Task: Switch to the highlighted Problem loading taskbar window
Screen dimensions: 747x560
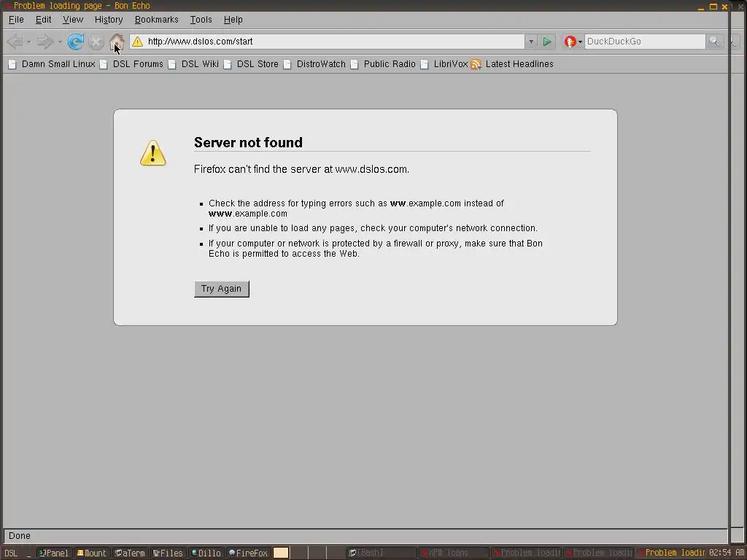Action: (671, 553)
